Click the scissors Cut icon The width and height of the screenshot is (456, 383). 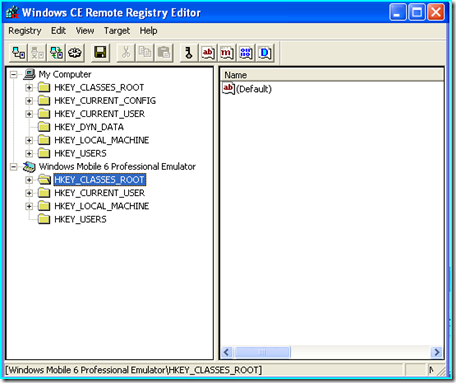coord(126,53)
